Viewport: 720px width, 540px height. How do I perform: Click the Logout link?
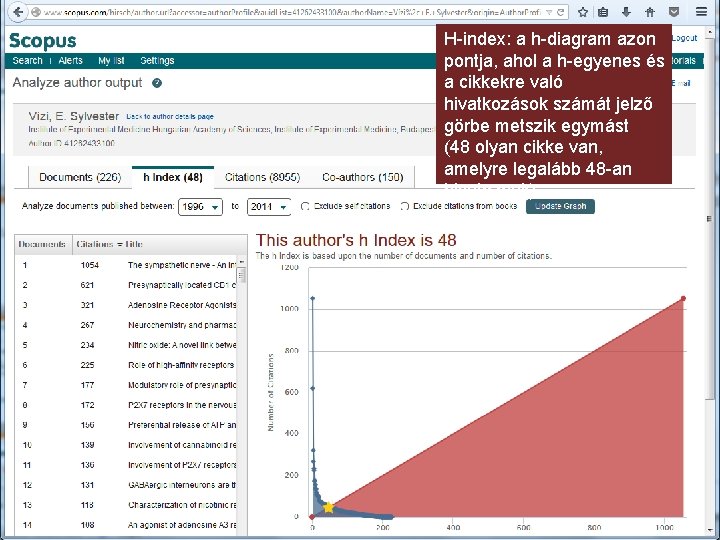click(684, 38)
